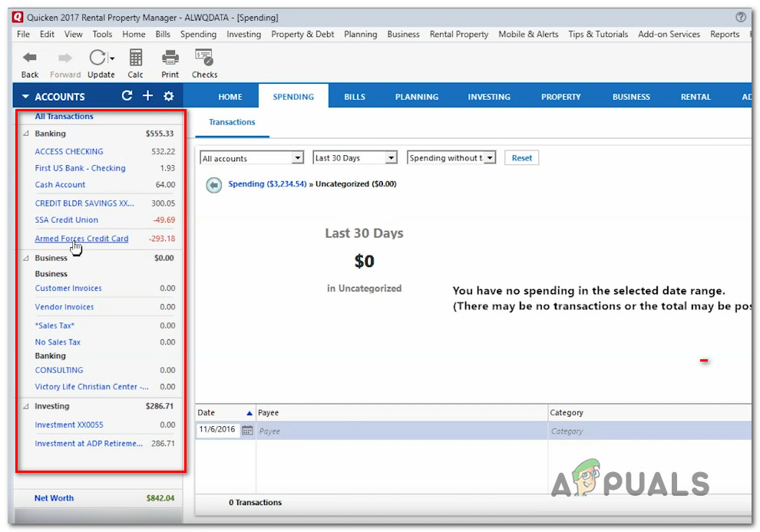This screenshot has height=532, width=760.
Task: Open the Edit menu
Action: [47, 34]
